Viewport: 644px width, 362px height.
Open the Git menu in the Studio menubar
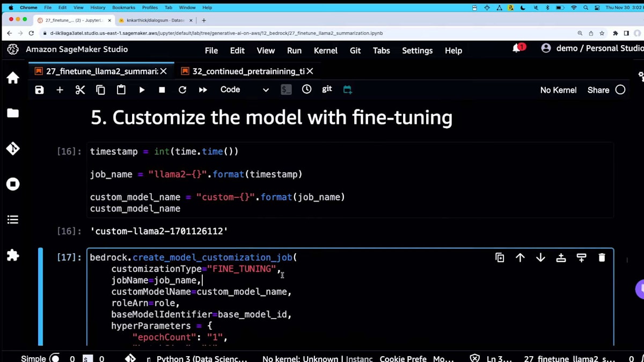coord(355,50)
